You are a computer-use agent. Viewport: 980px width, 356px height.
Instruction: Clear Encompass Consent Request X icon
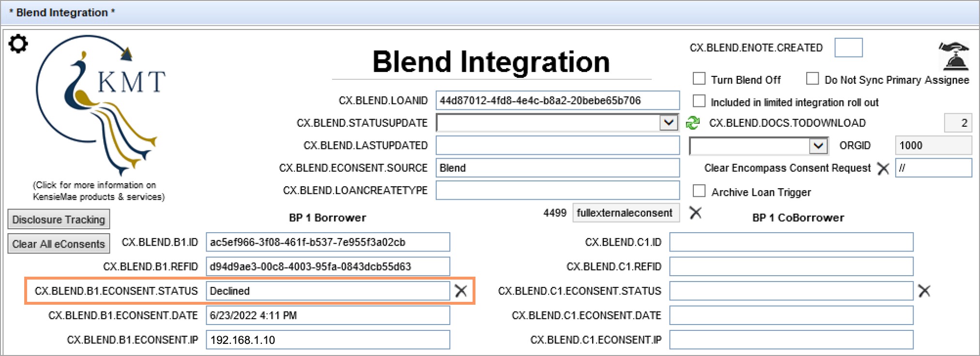[x=883, y=168]
